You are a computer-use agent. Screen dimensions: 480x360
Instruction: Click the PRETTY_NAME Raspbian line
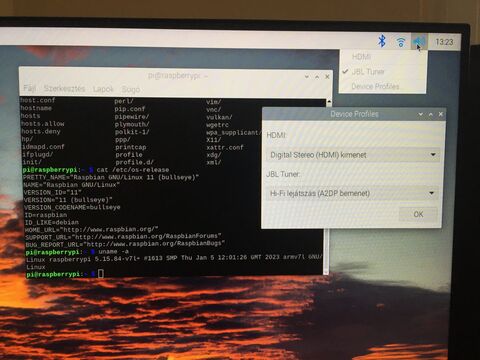pos(111,177)
